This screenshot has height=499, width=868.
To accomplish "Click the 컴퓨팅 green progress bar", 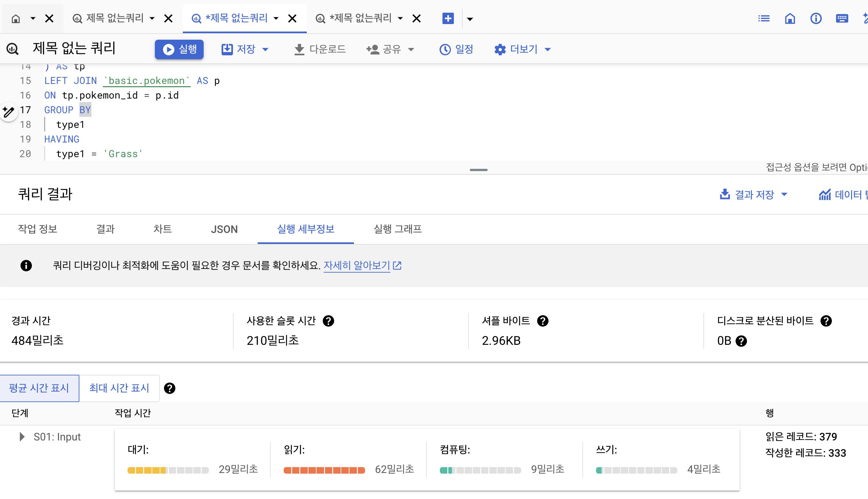I will point(481,471).
